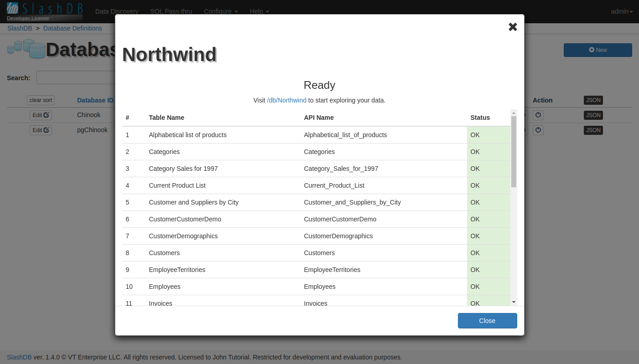
Task: Select the 'Categories' table name cell
Action: click(164, 152)
